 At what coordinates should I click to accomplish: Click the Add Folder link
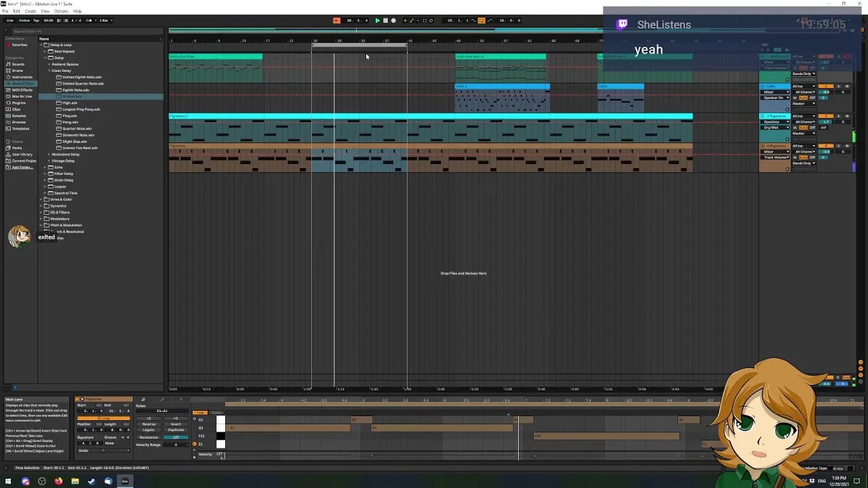click(x=21, y=167)
